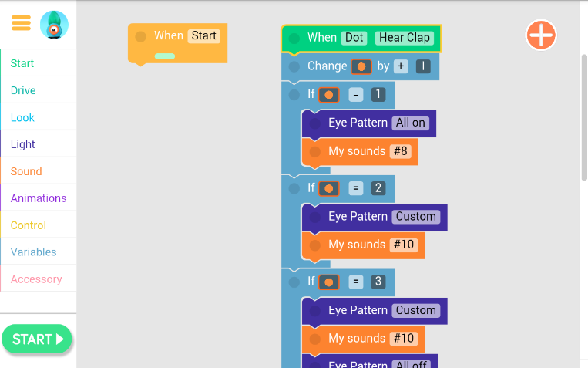Viewport: 588px width, 368px height.
Task: Open the All on eye pattern dropdown
Action: point(411,123)
